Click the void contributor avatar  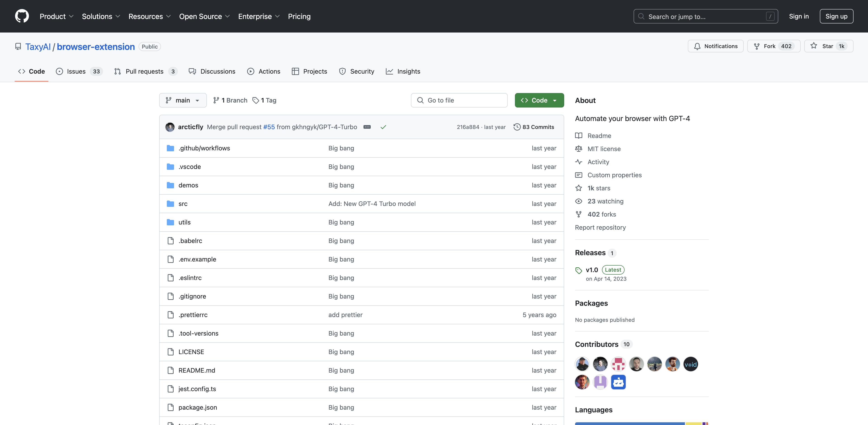(690, 364)
